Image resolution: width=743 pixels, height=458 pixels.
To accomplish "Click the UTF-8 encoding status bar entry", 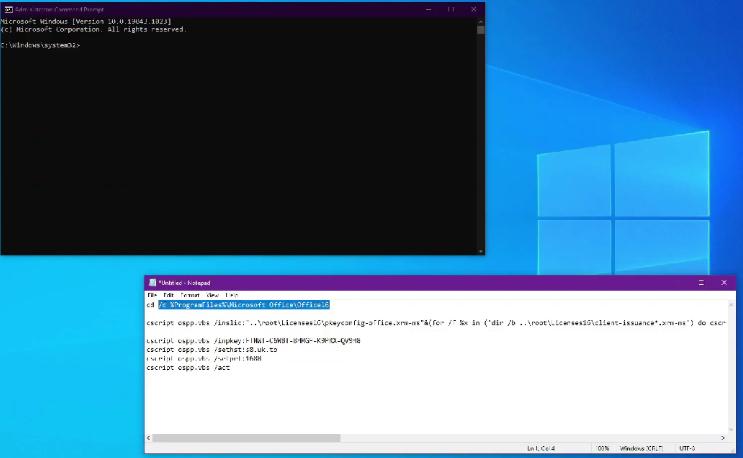I will (x=687, y=448).
